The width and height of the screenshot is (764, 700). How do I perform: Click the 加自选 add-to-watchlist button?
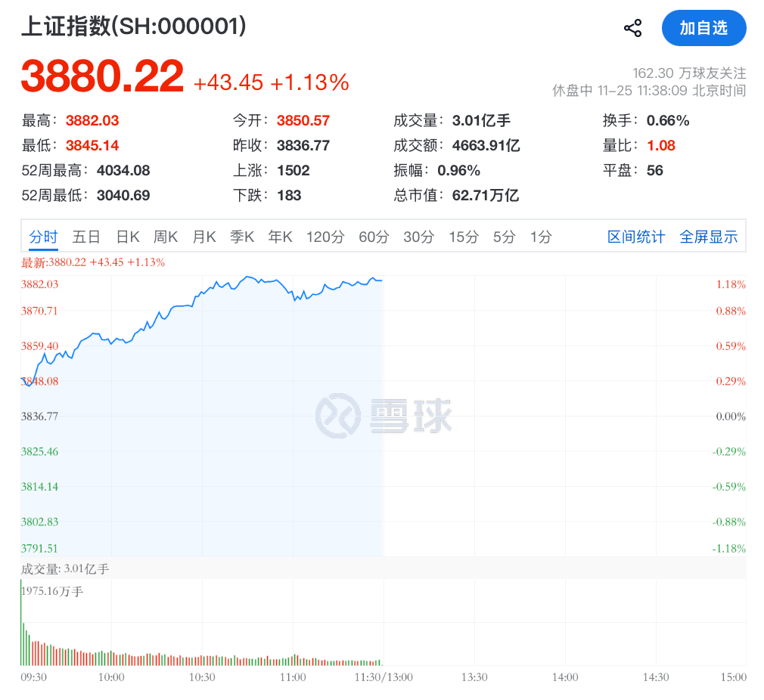[704, 27]
